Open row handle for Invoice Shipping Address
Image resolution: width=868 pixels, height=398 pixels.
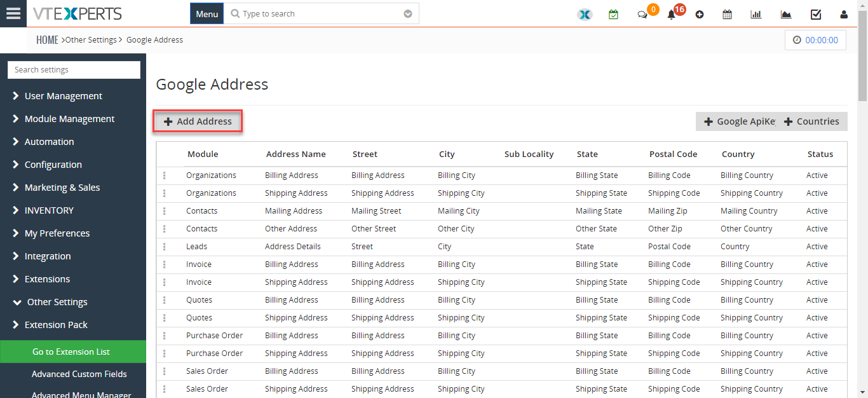tap(165, 282)
